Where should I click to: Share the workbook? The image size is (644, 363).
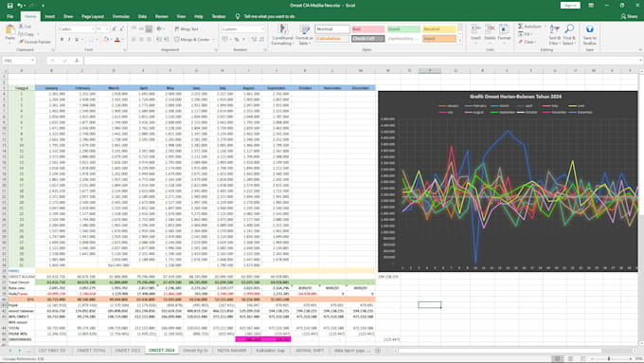[629, 16]
